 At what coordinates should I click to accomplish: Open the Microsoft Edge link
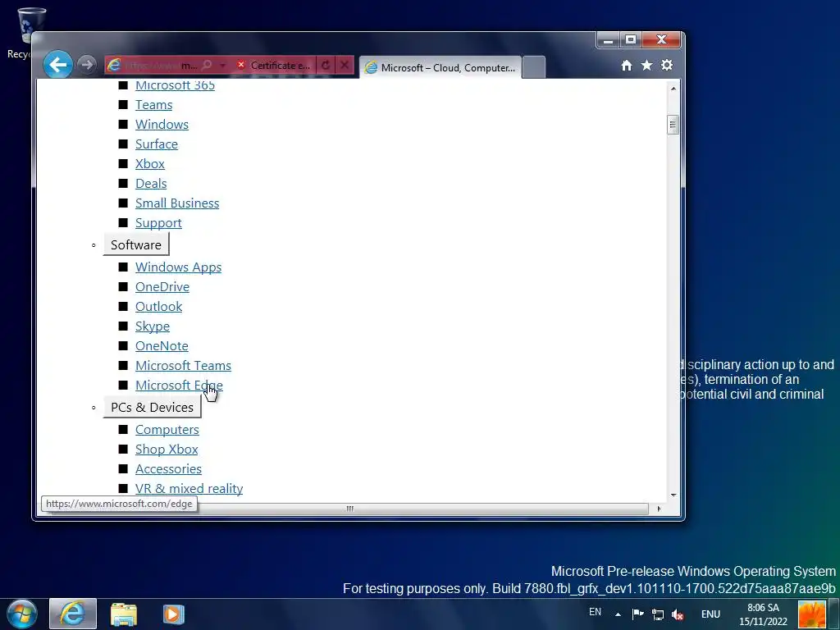point(179,386)
